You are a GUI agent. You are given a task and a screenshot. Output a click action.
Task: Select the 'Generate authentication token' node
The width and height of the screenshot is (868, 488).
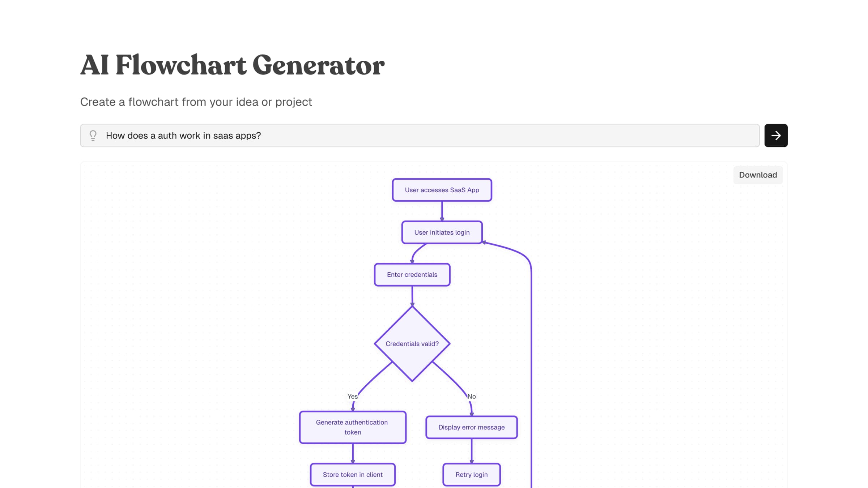click(x=353, y=427)
